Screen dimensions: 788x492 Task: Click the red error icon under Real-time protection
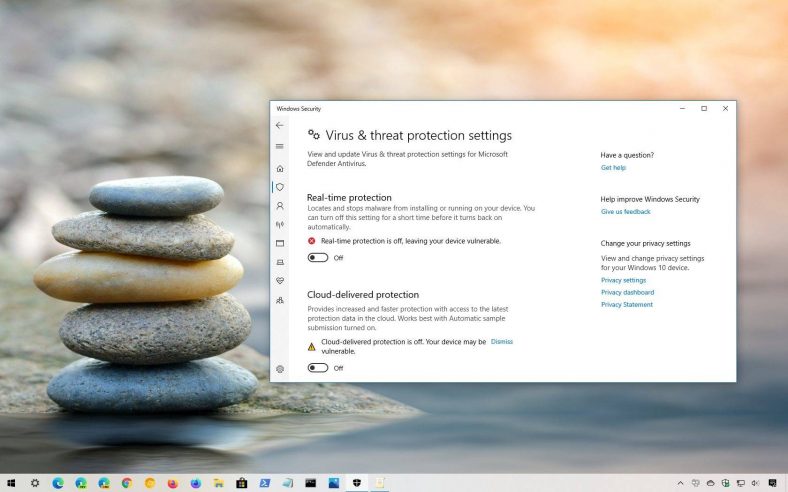click(312, 241)
